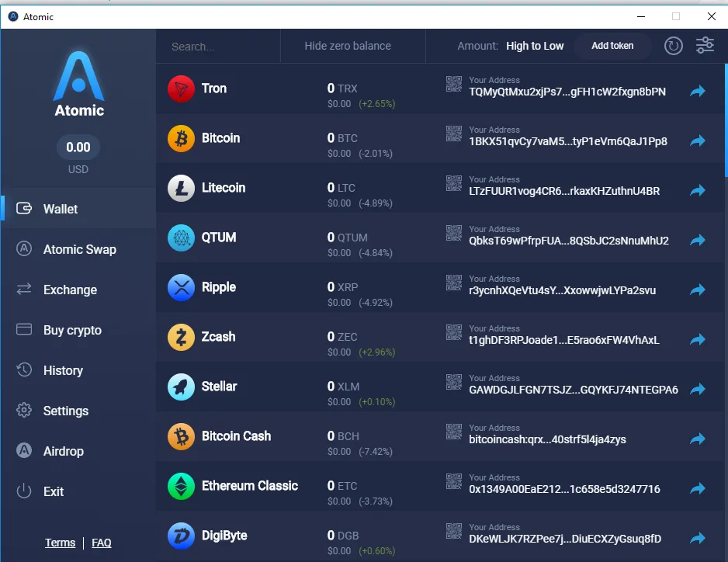Show QR code for Stellar address
Image resolution: width=728 pixels, height=562 pixels.
pyautogui.click(x=454, y=382)
